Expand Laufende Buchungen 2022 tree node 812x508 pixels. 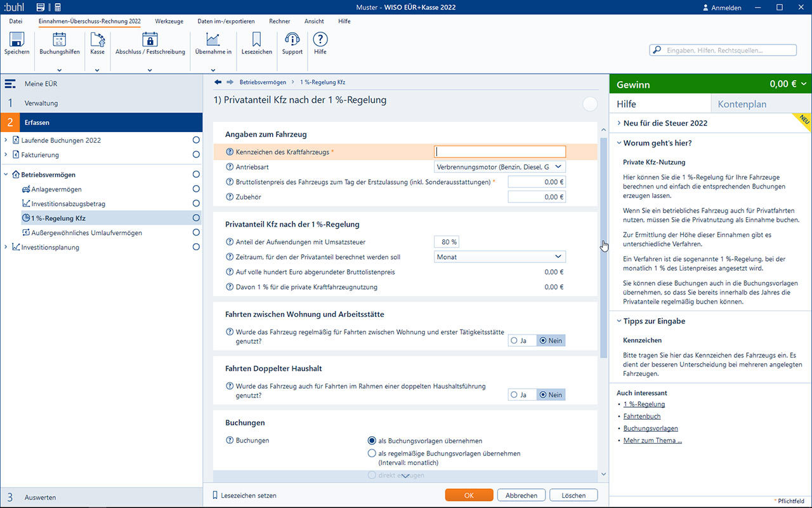coord(6,140)
